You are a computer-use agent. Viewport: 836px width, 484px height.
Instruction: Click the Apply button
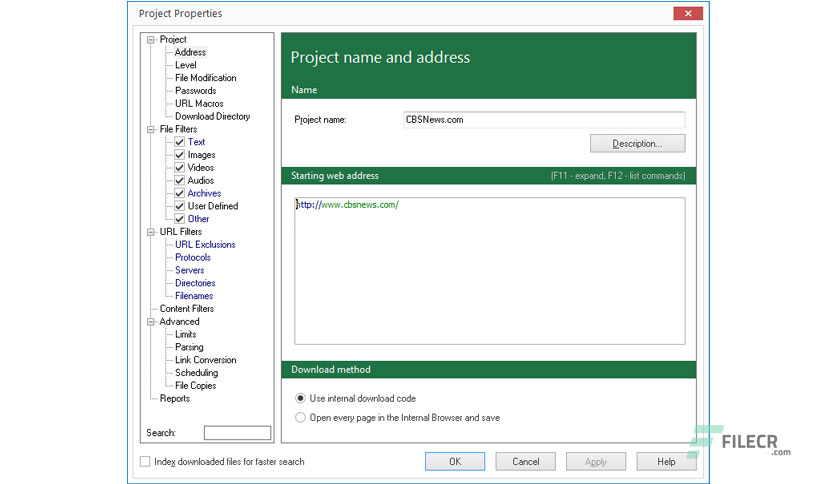596,462
